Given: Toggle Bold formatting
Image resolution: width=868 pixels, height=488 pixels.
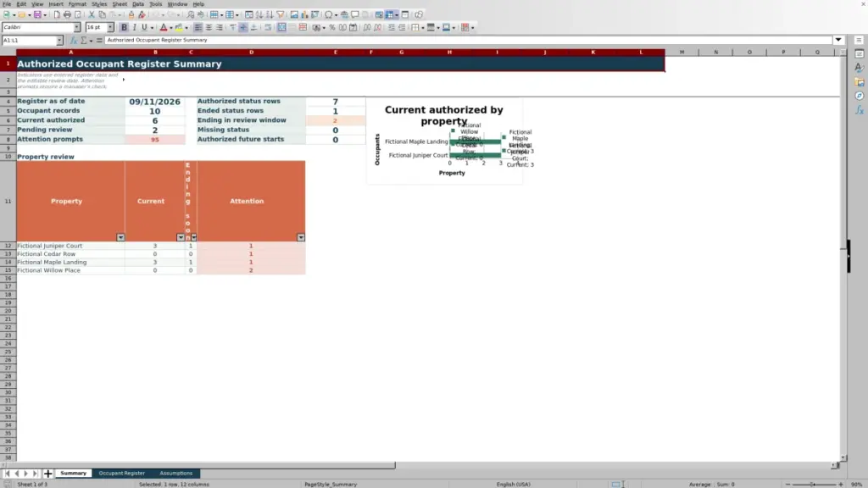Looking at the screenshot, I should 124,28.
